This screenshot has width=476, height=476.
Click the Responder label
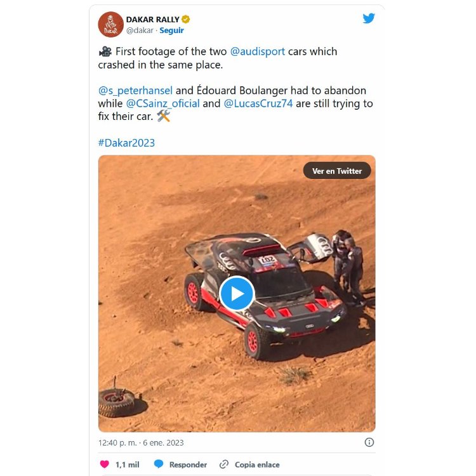(188, 465)
